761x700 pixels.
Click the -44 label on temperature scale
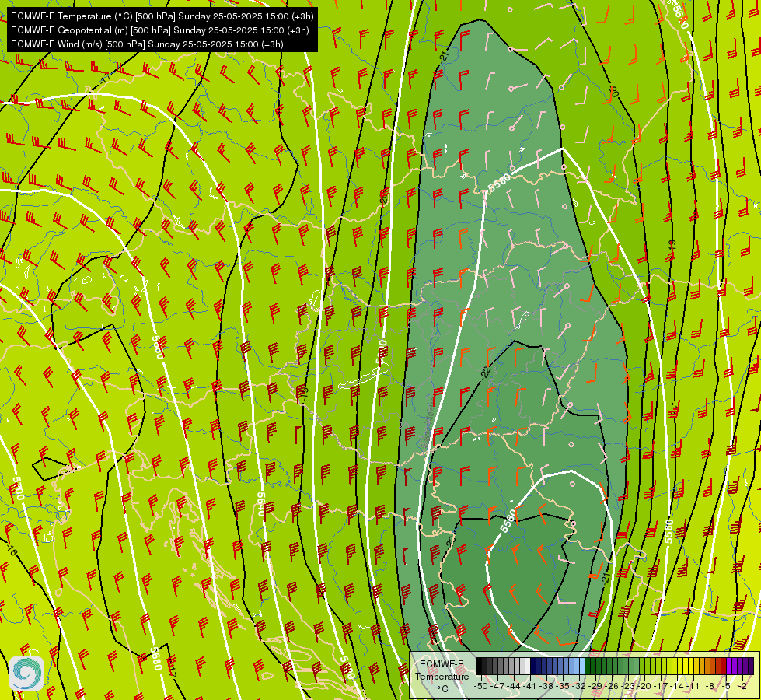pos(514,687)
